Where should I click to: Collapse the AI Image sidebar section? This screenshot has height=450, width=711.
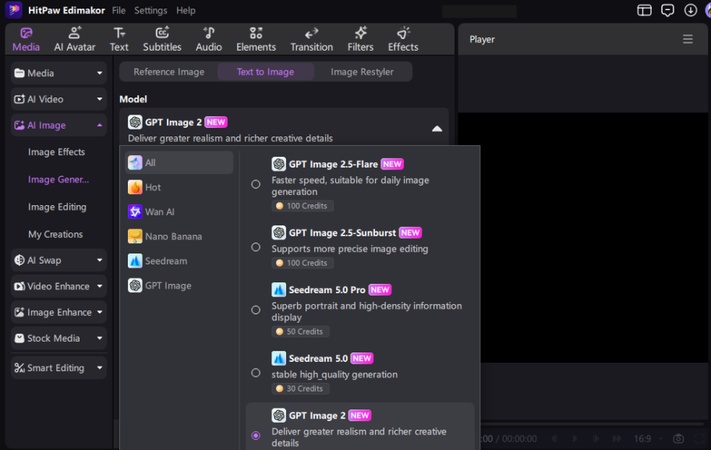click(x=59, y=125)
